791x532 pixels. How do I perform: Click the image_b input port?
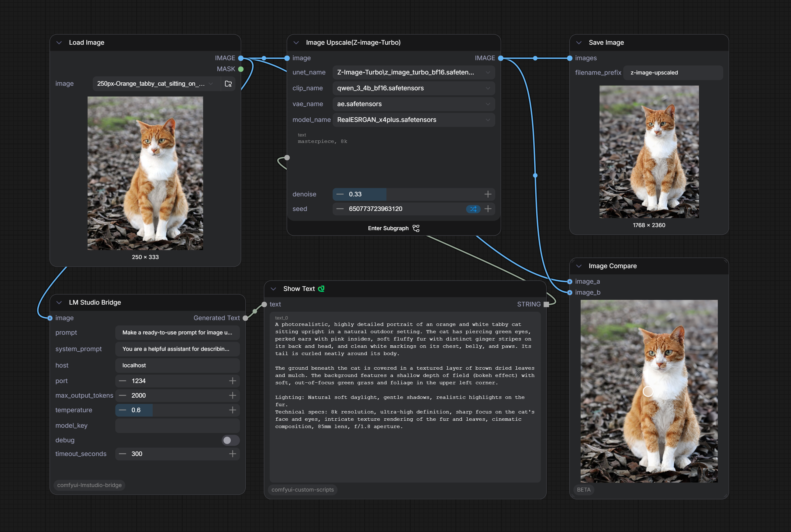[x=570, y=292]
